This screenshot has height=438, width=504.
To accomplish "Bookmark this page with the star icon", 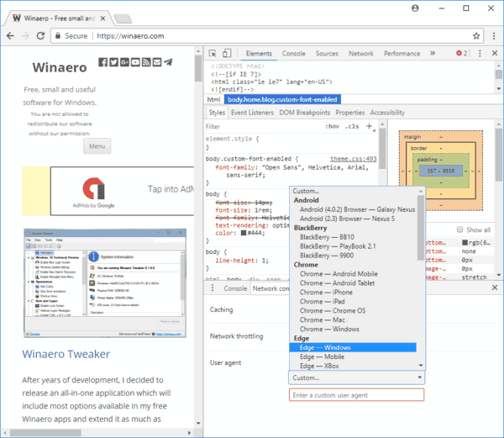I will point(476,36).
